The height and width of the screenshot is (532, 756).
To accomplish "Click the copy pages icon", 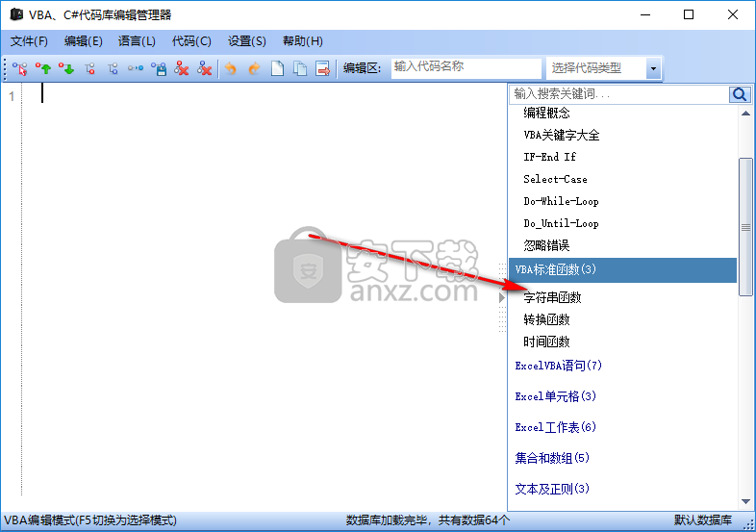I will coord(300,69).
